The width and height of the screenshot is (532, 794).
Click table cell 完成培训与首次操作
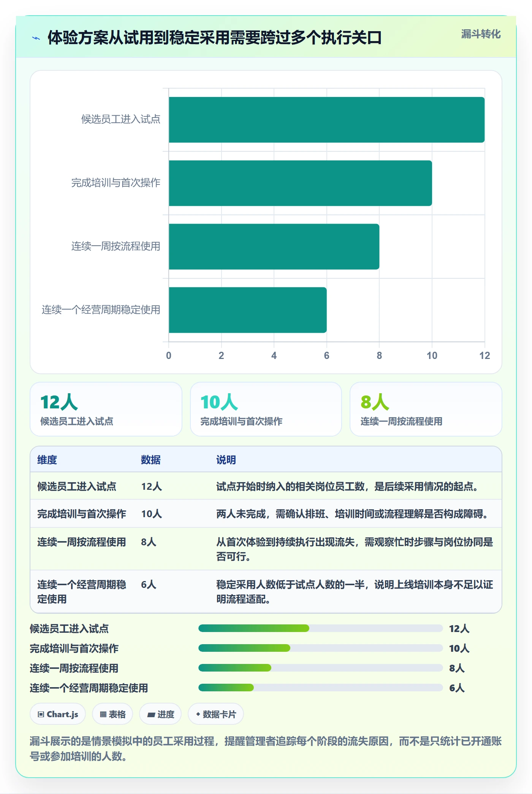pyautogui.click(x=82, y=514)
